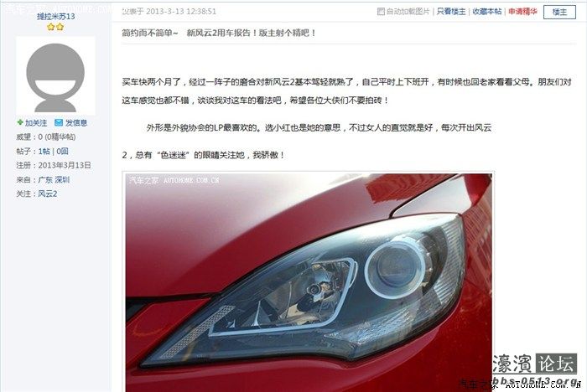Click the user's gray avatar image
This screenshot has width=587, height=392.
(55, 76)
